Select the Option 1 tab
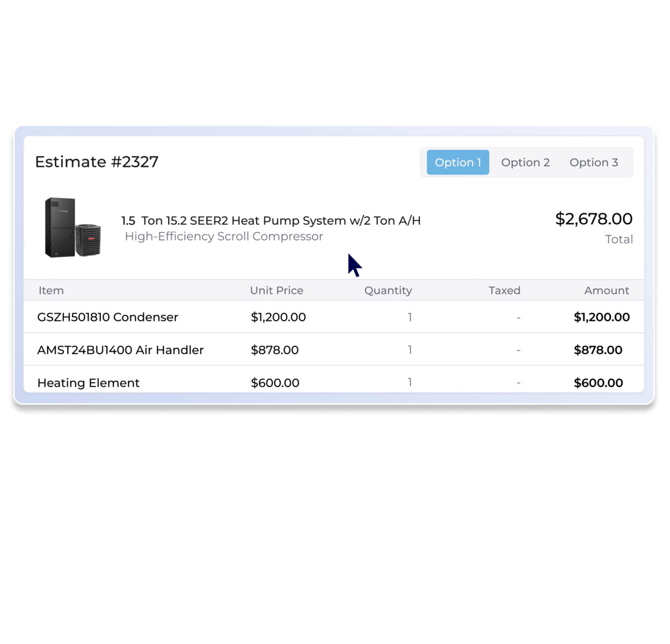This screenshot has width=670, height=644. click(457, 162)
